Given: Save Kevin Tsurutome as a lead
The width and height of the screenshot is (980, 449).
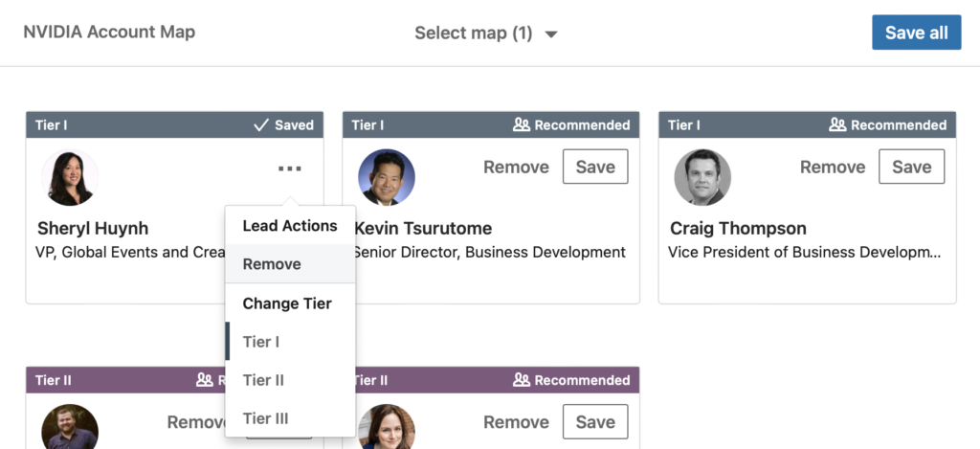Looking at the screenshot, I should coord(594,167).
